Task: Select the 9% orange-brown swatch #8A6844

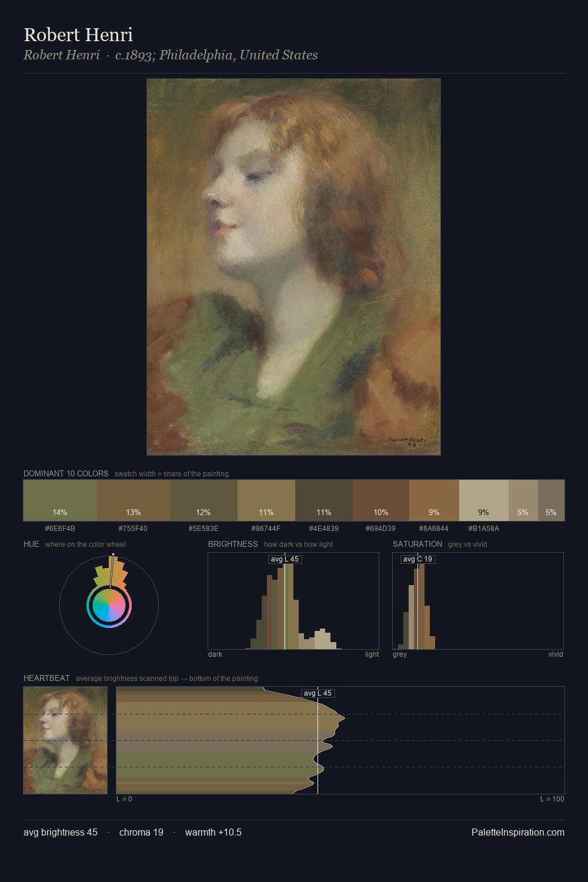Action: pos(434,500)
